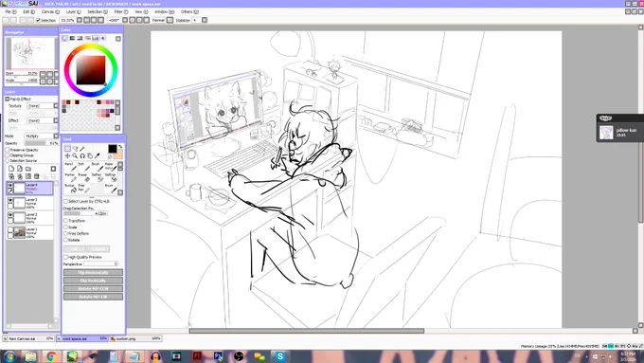Choose the Eraser tool
Image resolution: width=644 pixels, height=363 pixels.
click(83, 177)
